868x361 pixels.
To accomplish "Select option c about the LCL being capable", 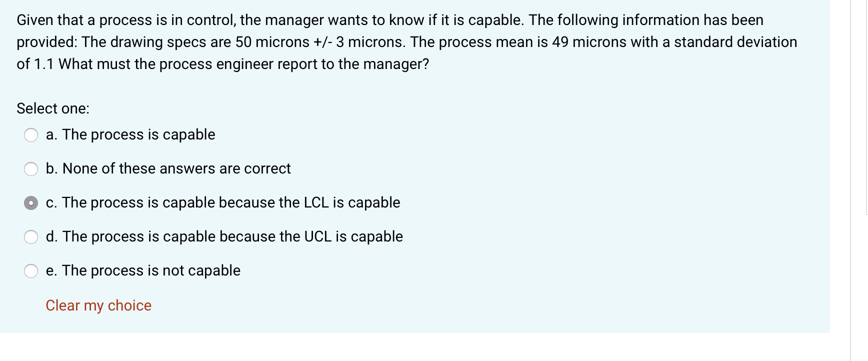I will pyautogui.click(x=31, y=202).
